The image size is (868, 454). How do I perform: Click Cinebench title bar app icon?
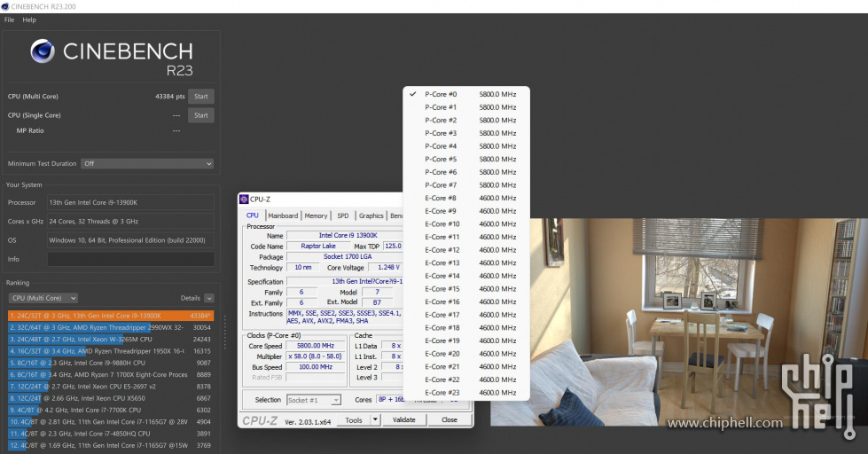[x=5, y=6]
